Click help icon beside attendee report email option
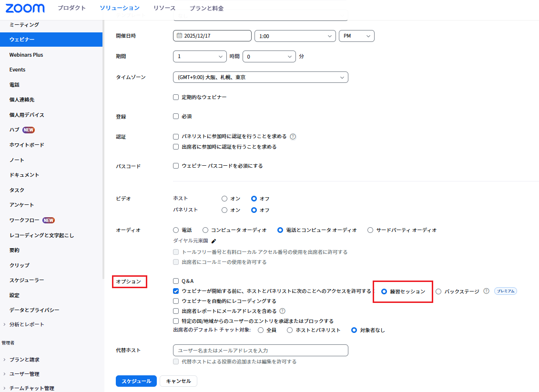The image size is (539, 392). (282, 311)
